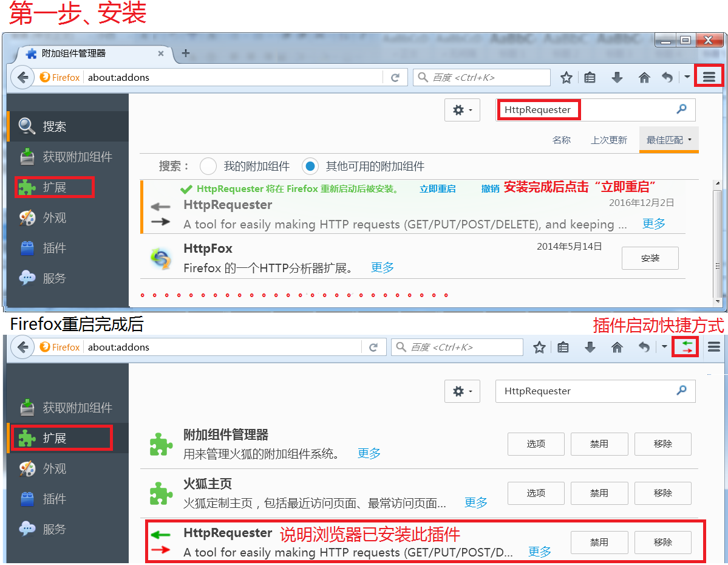
Task: Click 移除 for 火狐主页
Action: point(662,493)
